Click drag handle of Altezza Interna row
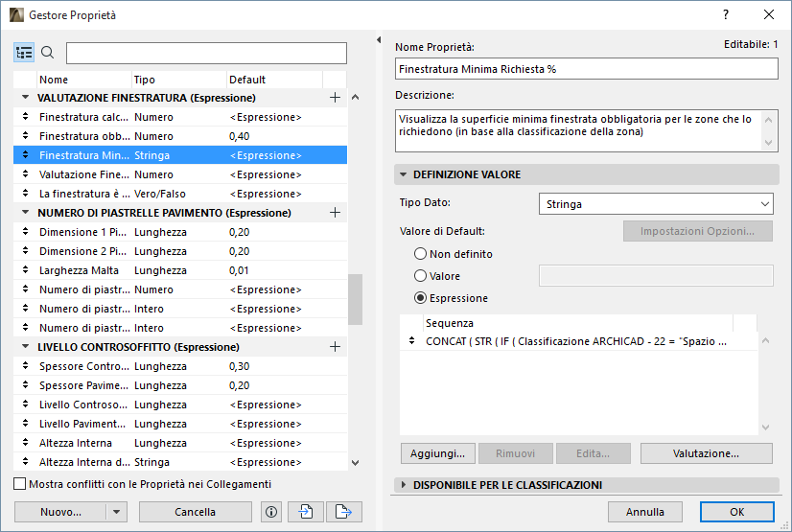Image resolution: width=792 pixels, height=532 pixels. [x=25, y=443]
